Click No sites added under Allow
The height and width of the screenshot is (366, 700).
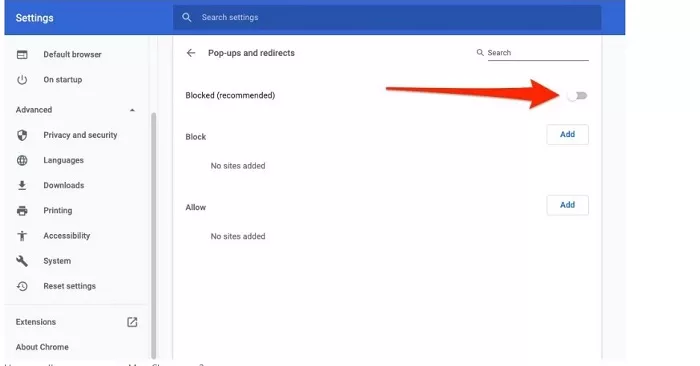(x=238, y=237)
